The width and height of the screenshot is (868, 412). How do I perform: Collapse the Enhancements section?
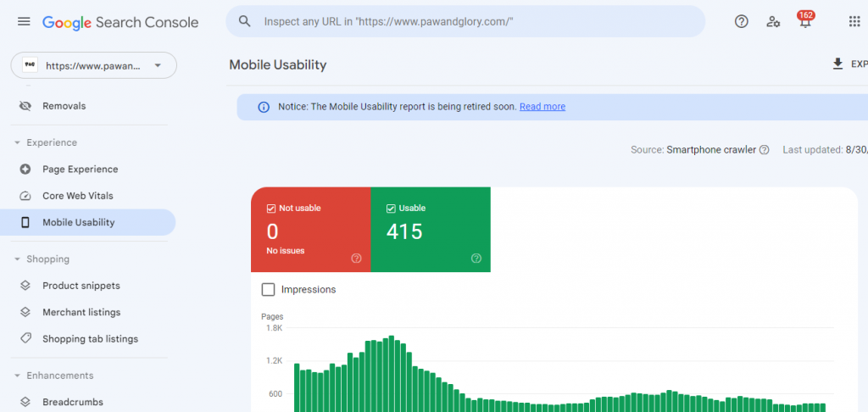click(x=17, y=376)
